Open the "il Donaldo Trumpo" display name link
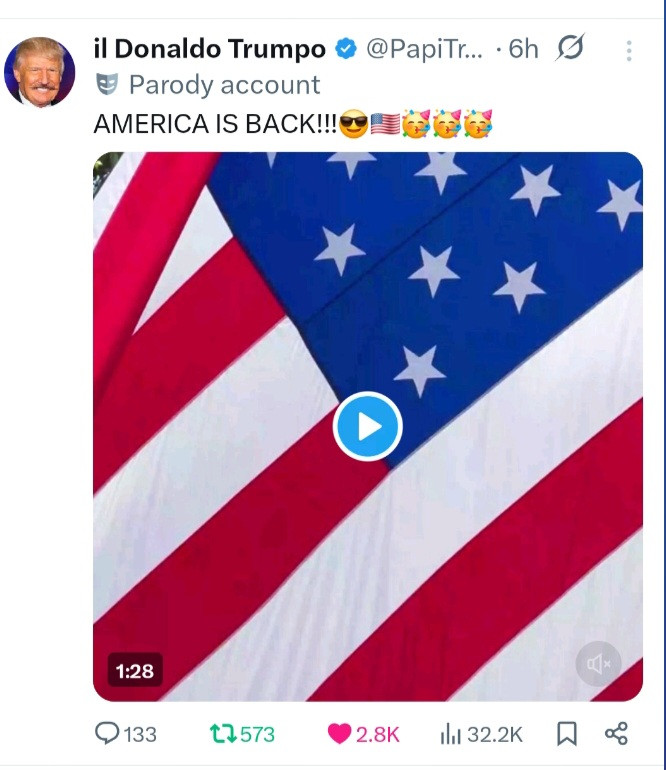Viewport: 666px width, 770px height. 209,49
